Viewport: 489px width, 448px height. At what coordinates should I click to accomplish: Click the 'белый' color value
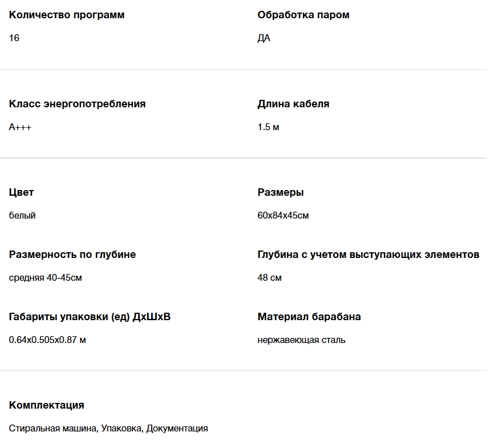22,216
